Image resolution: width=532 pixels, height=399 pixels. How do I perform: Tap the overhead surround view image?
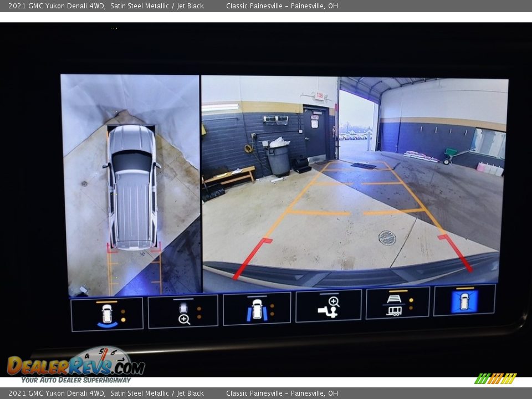pos(131,185)
